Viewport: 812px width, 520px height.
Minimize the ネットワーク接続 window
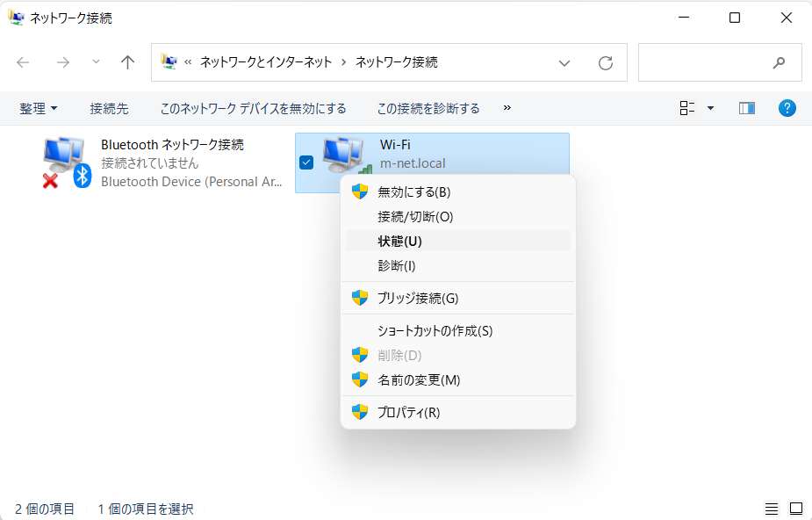pyautogui.click(x=684, y=18)
